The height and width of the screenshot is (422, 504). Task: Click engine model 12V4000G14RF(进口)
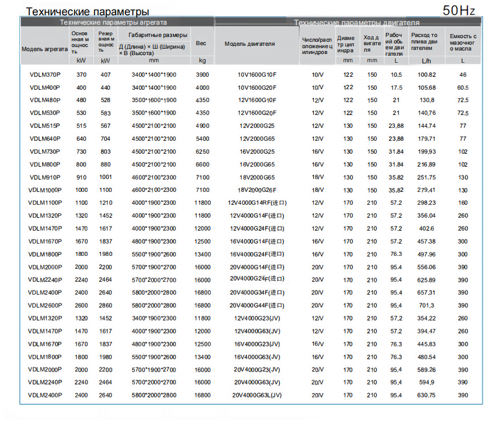(257, 203)
